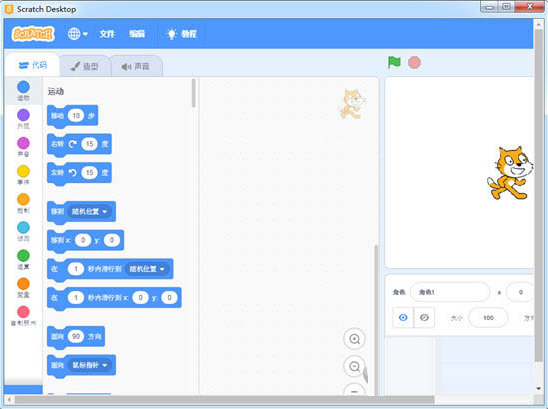Click the steps value field showing 10
Screen dimensions: 548x409
point(76,115)
